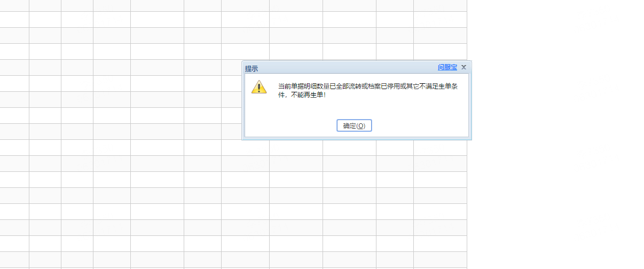Click the 提示 dialog title
Screen dimensions: 644x269
tap(252, 68)
